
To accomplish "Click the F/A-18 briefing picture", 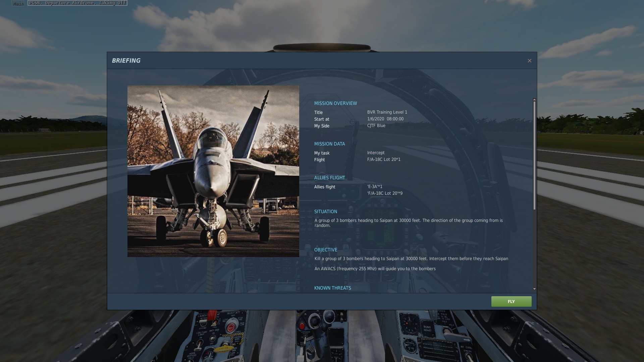I will pyautogui.click(x=213, y=171).
